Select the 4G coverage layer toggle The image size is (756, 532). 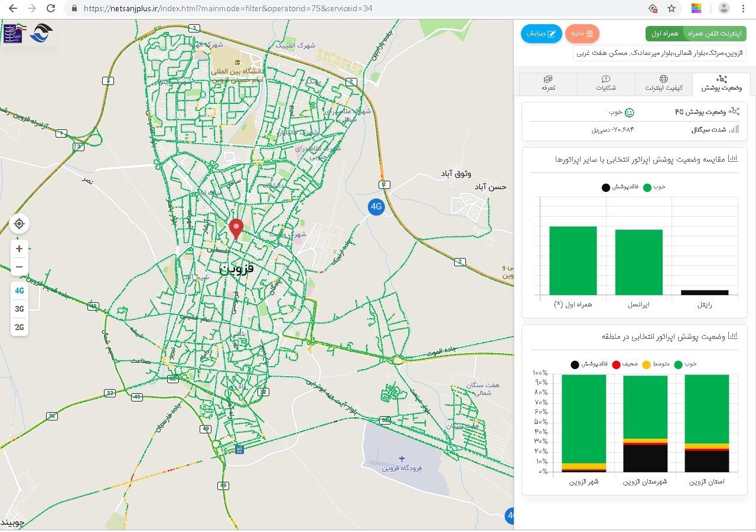19,291
